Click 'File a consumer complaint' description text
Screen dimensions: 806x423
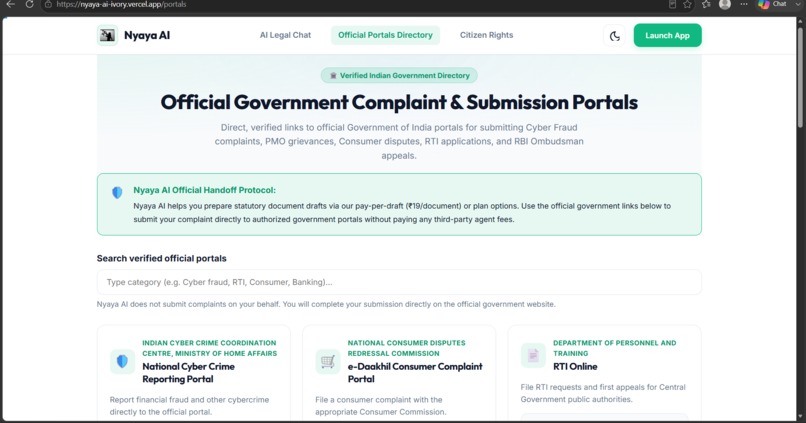click(x=380, y=406)
